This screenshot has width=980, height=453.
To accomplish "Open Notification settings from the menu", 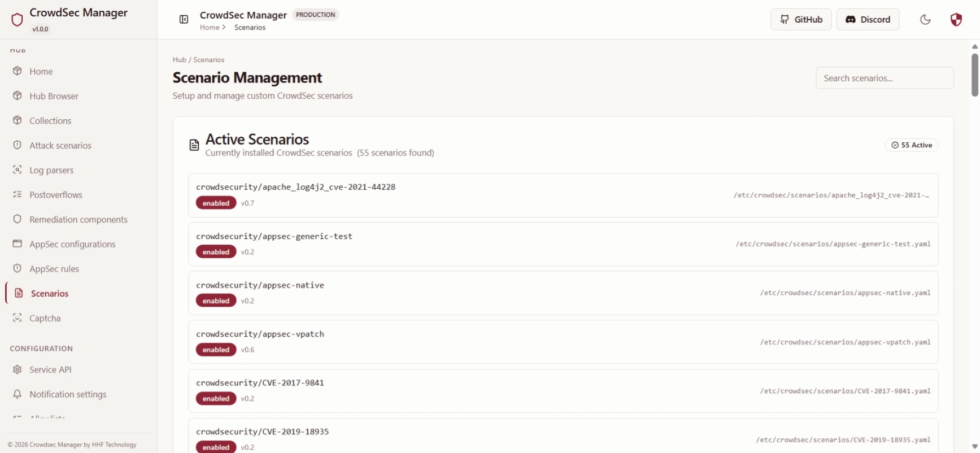I will 68,394.
